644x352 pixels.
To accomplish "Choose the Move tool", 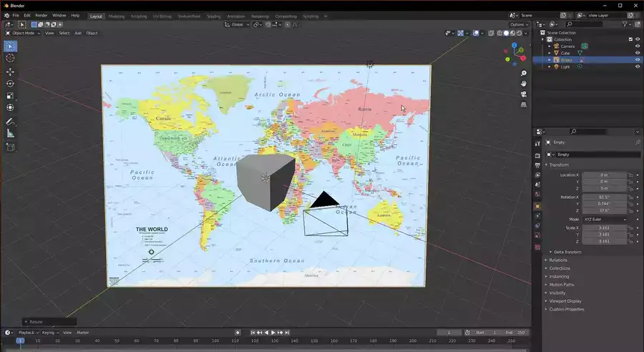I will pos(10,72).
